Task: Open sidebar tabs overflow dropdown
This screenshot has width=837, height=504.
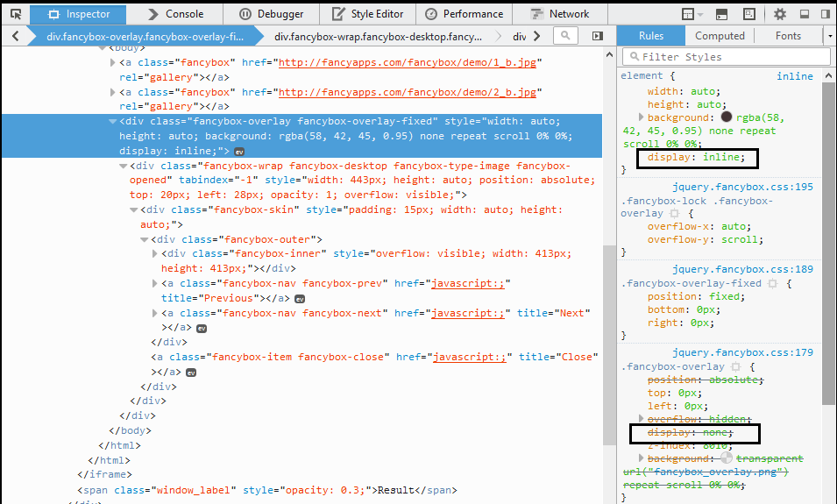Action: (830, 36)
